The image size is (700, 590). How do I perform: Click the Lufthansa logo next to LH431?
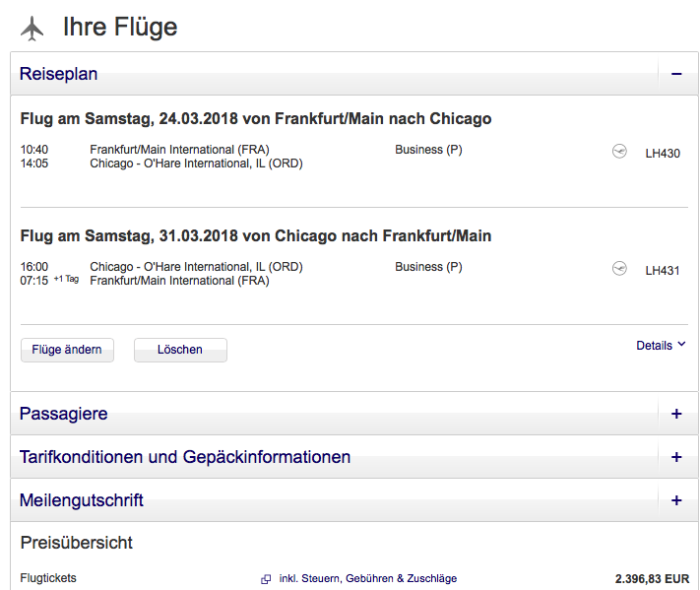coord(619,269)
